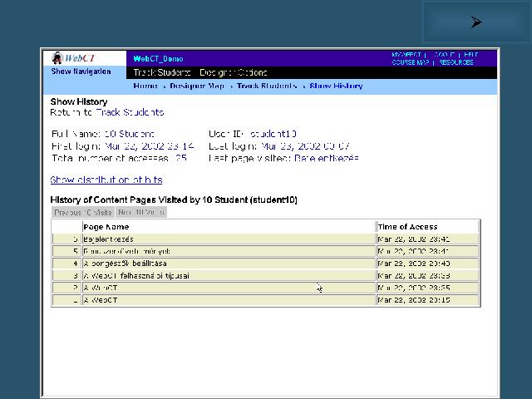Open the HELP link
532x399 pixels.
[x=471, y=55]
